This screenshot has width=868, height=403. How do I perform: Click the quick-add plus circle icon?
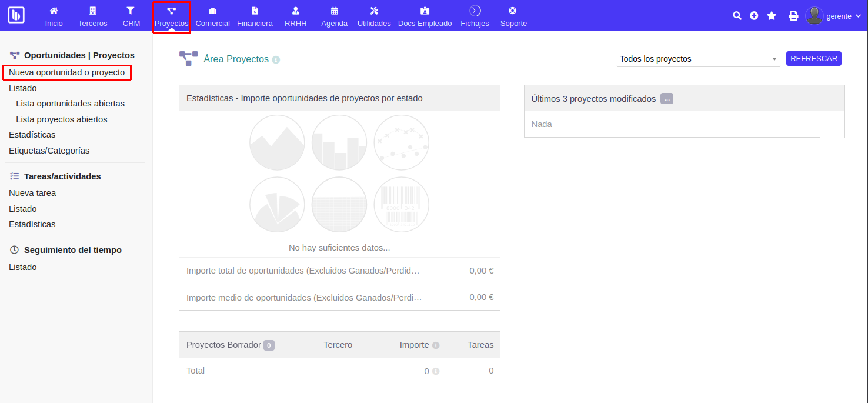754,16
